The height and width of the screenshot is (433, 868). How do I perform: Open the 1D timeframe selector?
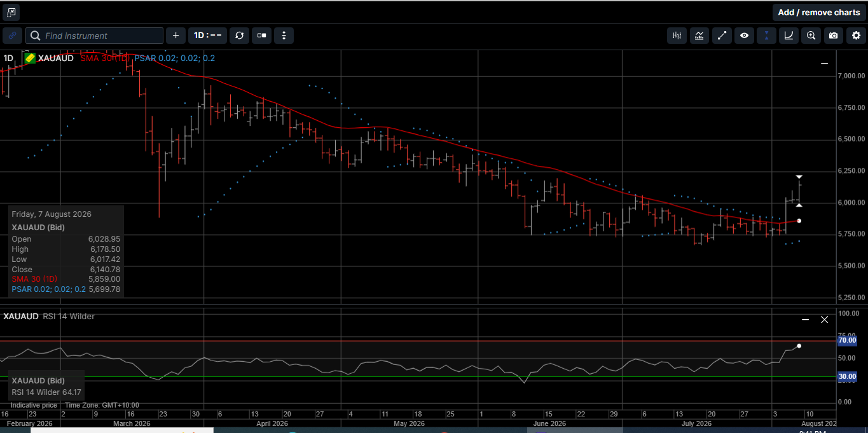207,36
